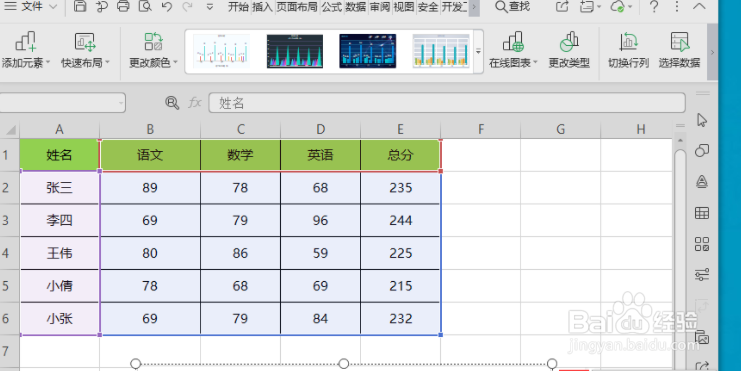Open the 更改颜色 dropdown

tap(153, 50)
